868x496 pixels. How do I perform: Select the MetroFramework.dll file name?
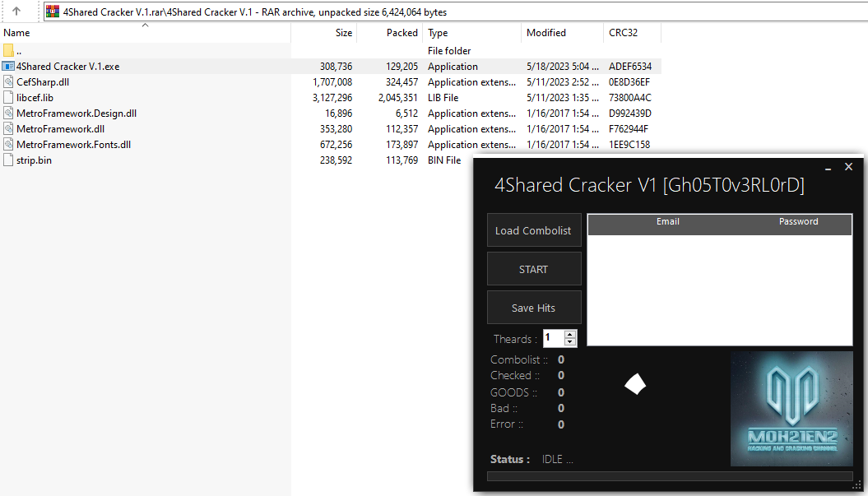pos(60,128)
